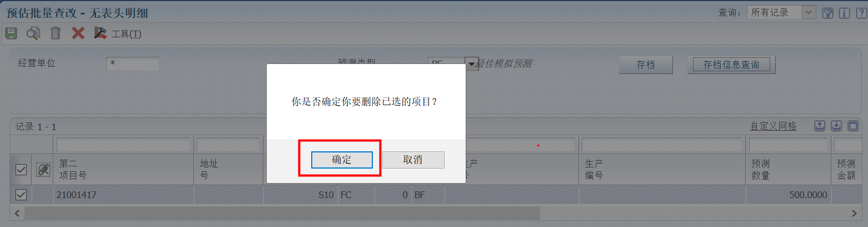This screenshot has width=868, height=227.
Task: Click the green Save icon in toolbar
Action: pos(11,33)
